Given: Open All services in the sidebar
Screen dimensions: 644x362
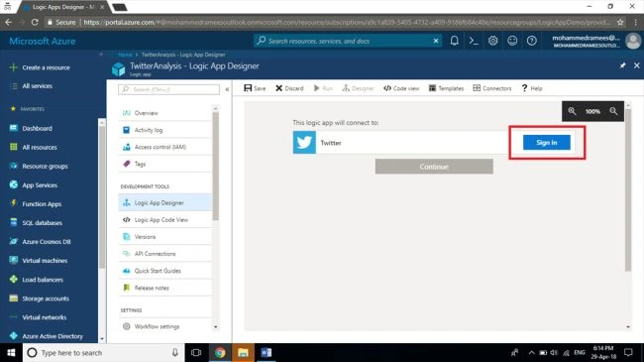Looking at the screenshot, I should click(x=32, y=86).
